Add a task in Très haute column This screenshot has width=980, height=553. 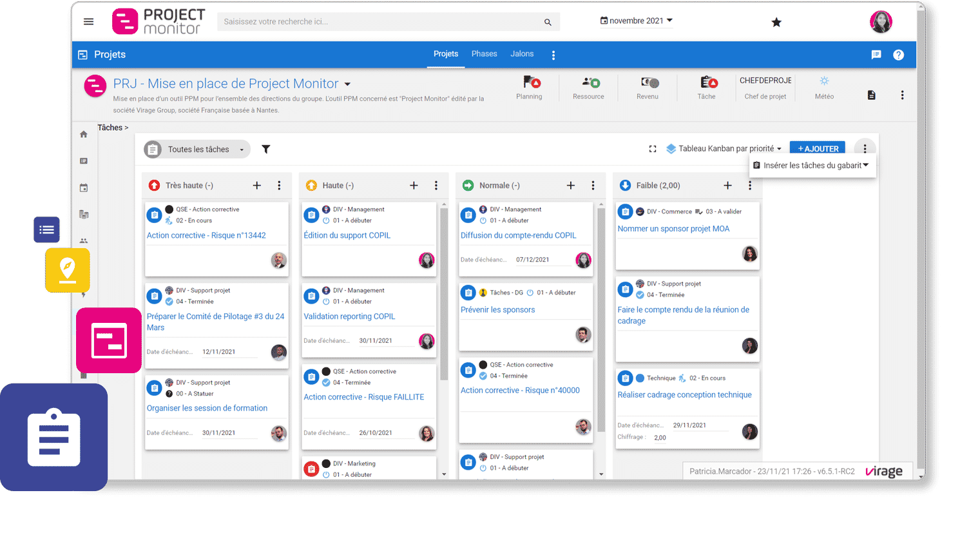click(257, 186)
